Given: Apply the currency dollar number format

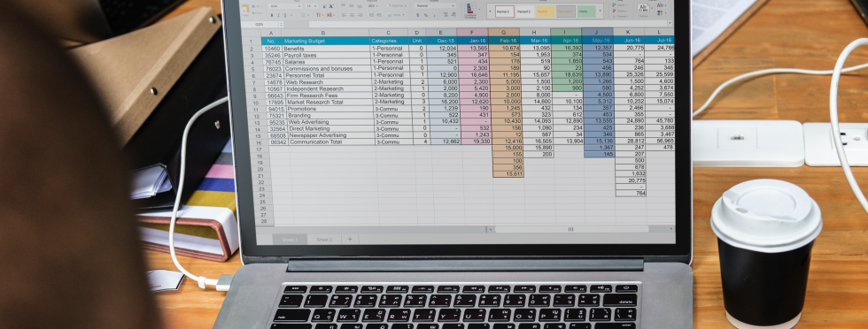Looking at the screenshot, I should (x=417, y=15).
